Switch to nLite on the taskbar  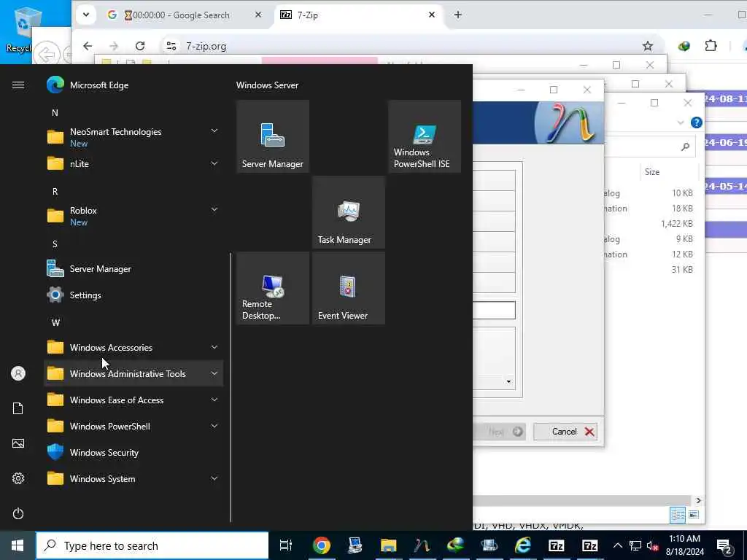click(422, 545)
